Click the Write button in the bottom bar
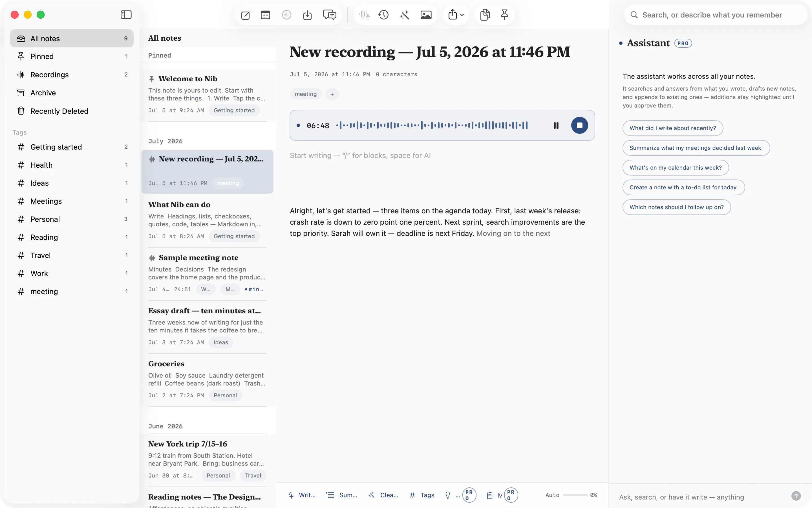Image resolution: width=812 pixels, height=508 pixels. click(302, 495)
